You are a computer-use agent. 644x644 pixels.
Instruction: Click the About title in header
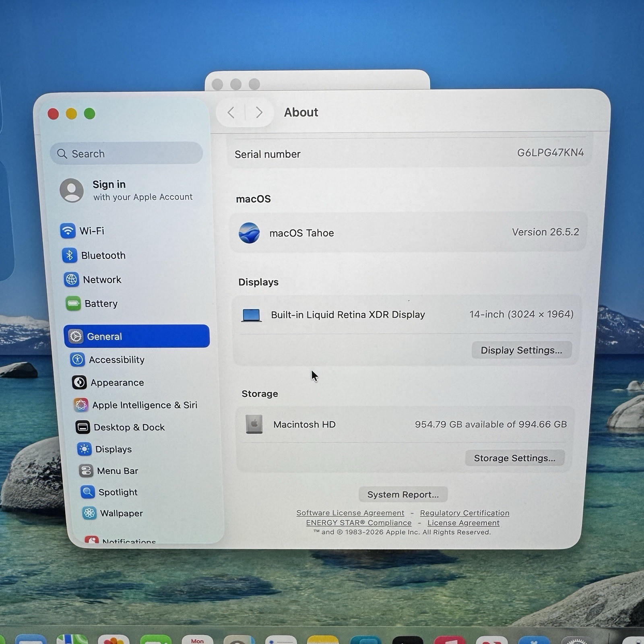click(301, 112)
